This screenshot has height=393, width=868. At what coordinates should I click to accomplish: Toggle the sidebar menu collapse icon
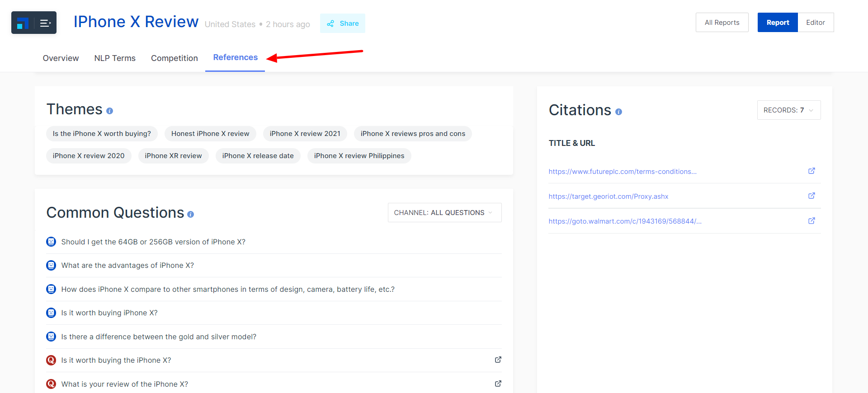pos(45,23)
